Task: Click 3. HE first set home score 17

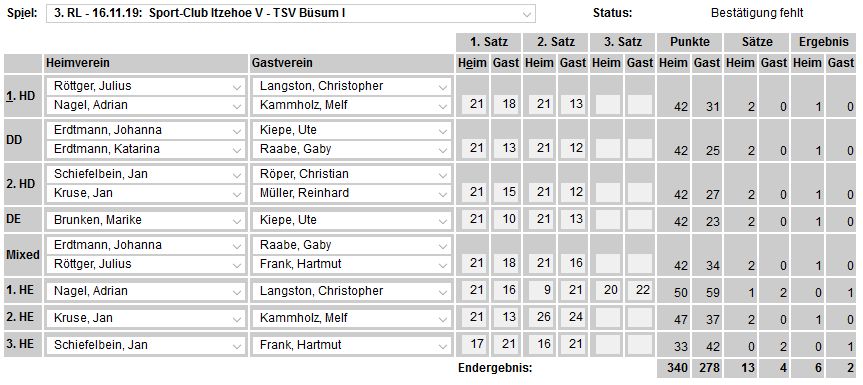Action: pyautogui.click(x=474, y=344)
